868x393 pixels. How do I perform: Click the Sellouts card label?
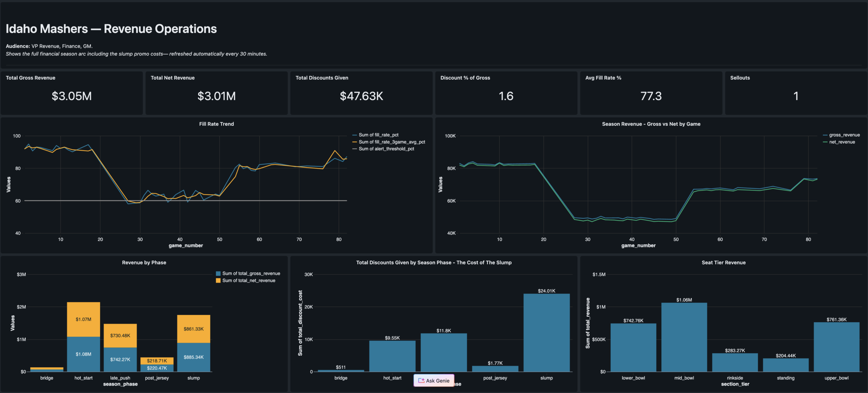(x=740, y=78)
